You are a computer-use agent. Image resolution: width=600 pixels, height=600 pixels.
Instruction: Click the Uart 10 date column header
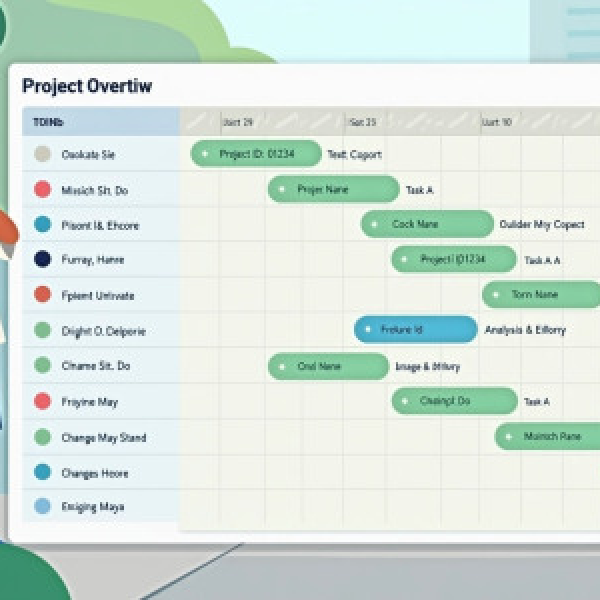[x=497, y=122]
